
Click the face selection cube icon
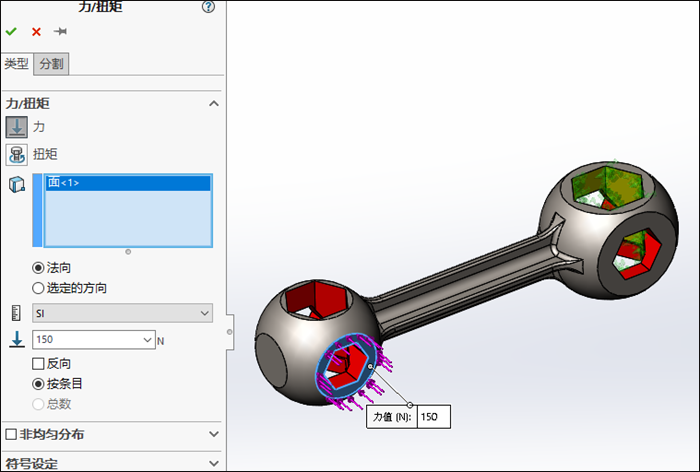[17, 184]
